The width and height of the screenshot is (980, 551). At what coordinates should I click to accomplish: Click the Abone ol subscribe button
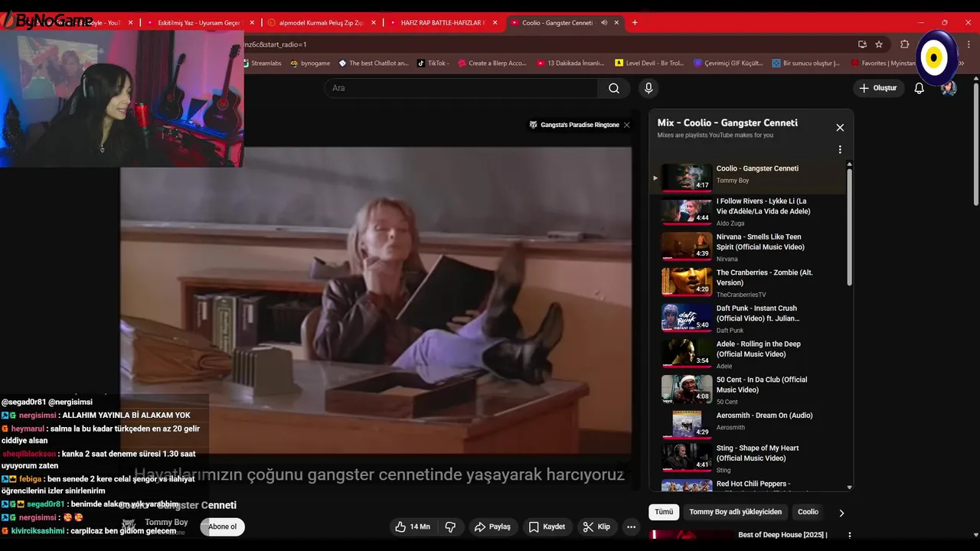tap(222, 527)
